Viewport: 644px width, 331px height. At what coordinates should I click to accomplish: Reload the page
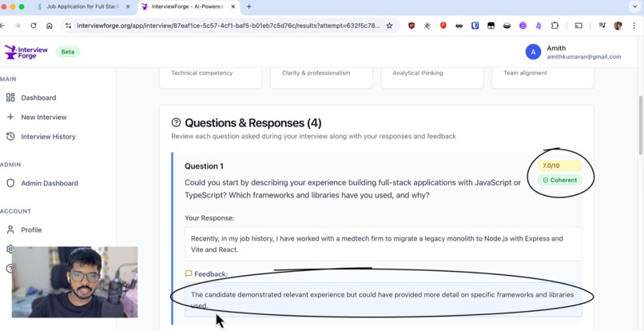pyautogui.click(x=34, y=26)
